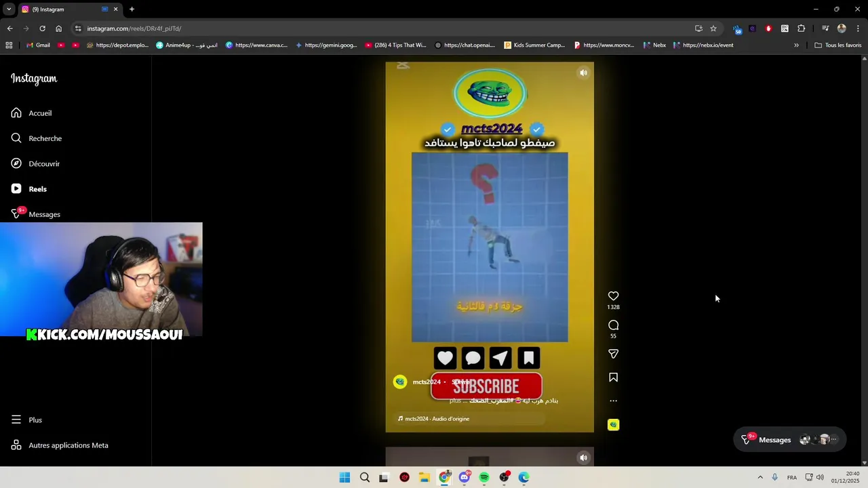This screenshot has height=488, width=868.
Task: Save the reel with the bookmark icon
Action: pos(613,378)
